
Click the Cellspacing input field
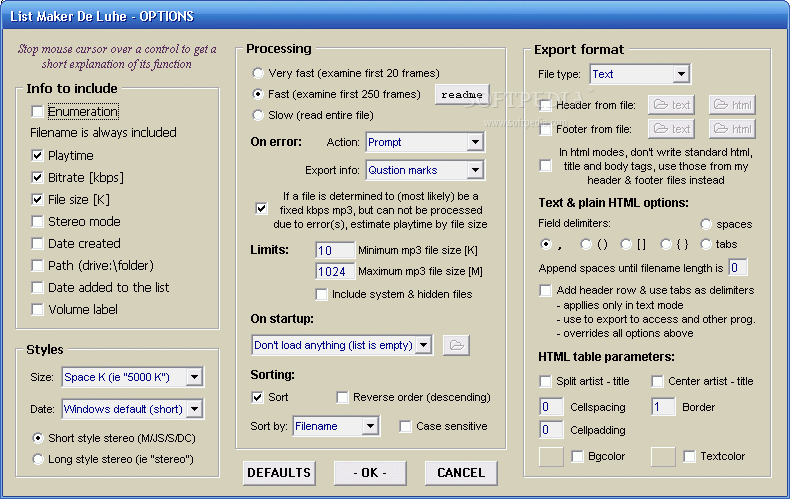tap(551, 407)
